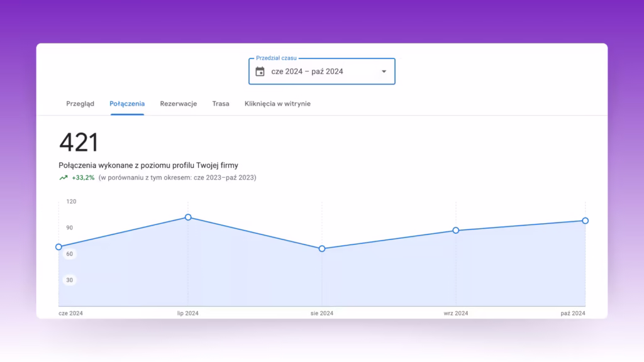Click the Przedział czasu field label

coord(276,58)
